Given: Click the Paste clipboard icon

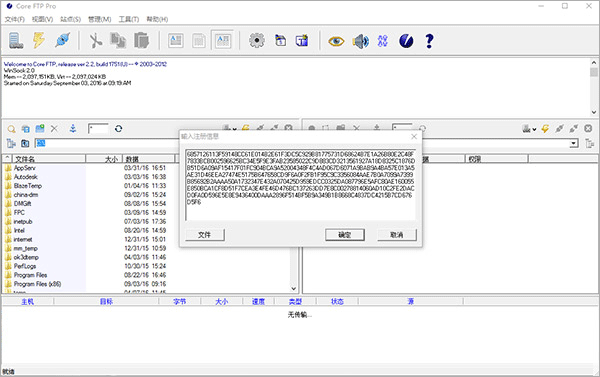Looking at the screenshot, I should [x=141, y=41].
